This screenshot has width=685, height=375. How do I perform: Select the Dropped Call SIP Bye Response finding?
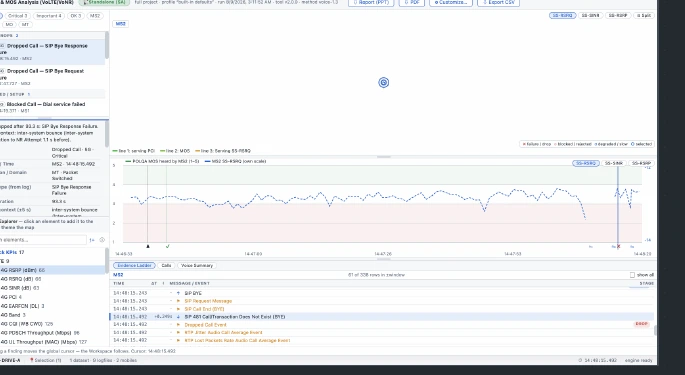(52, 52)
